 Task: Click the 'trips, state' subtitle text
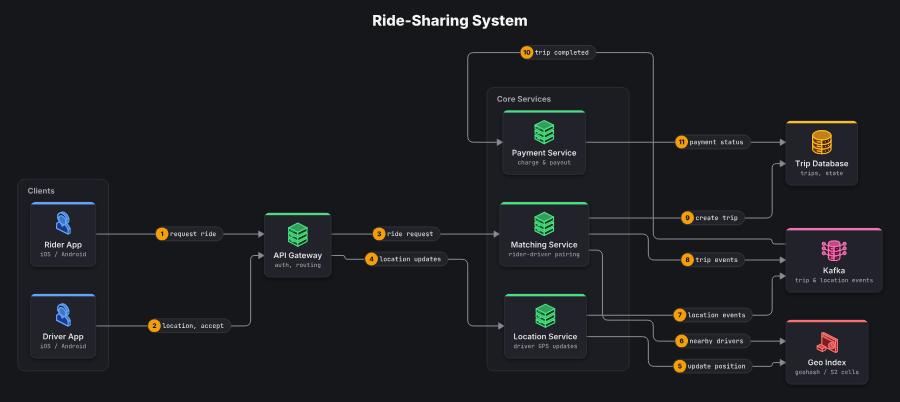tap(822, 173)
